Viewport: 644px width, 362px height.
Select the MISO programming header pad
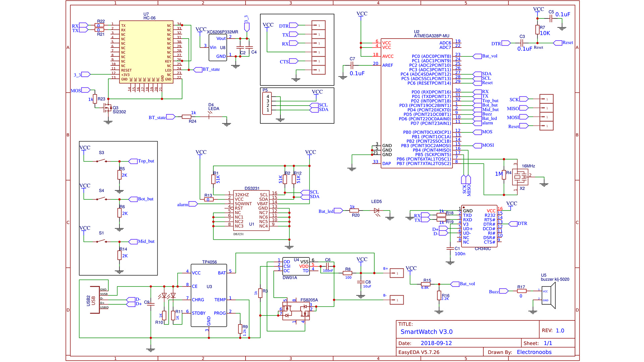546,108
